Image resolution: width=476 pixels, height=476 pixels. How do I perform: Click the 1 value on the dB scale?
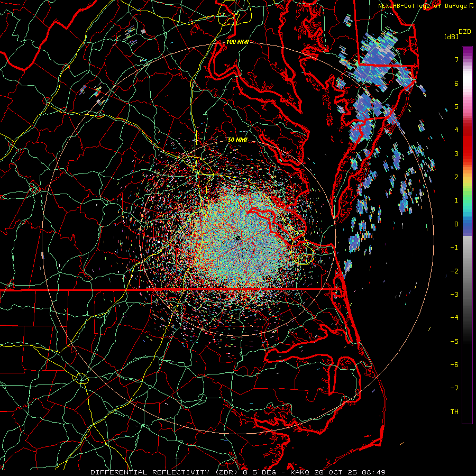(456, 200)
